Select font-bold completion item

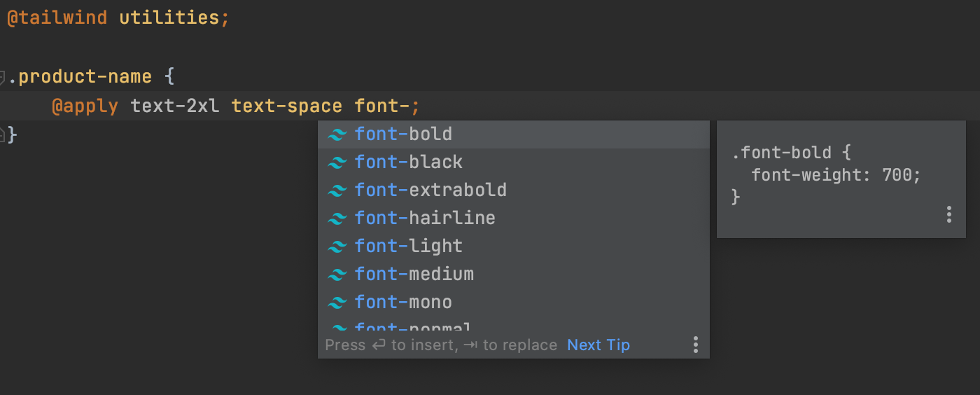[403, 134]
